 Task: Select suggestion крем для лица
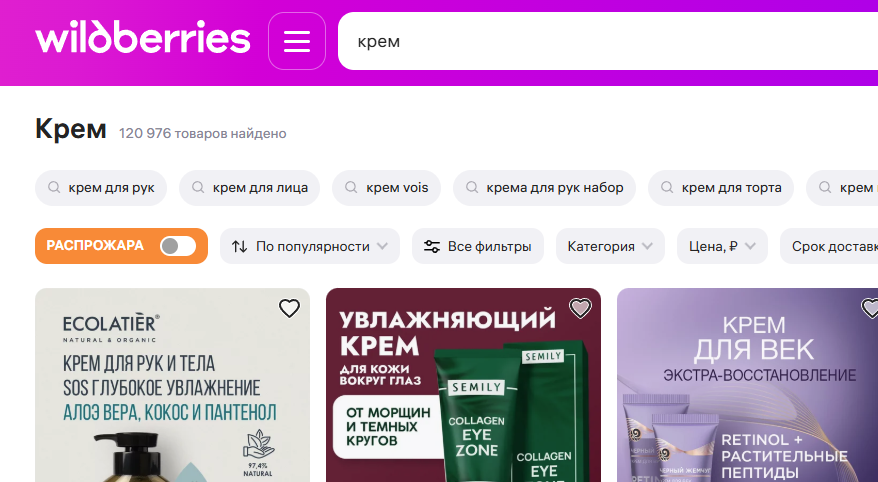tap(249, 188)
